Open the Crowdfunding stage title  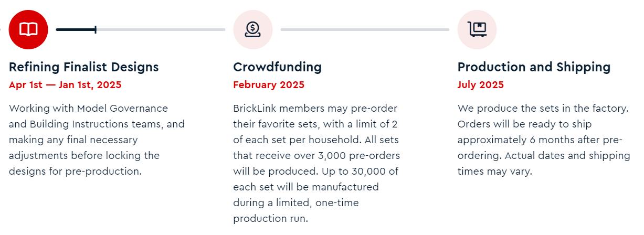pyautogui.click(x=277, y=67)
